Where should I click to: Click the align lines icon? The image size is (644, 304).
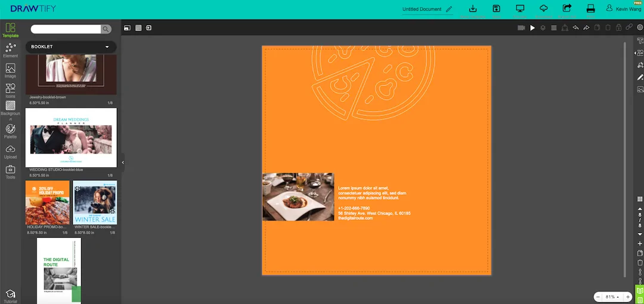pyautogui.click(x=553, y=28)
